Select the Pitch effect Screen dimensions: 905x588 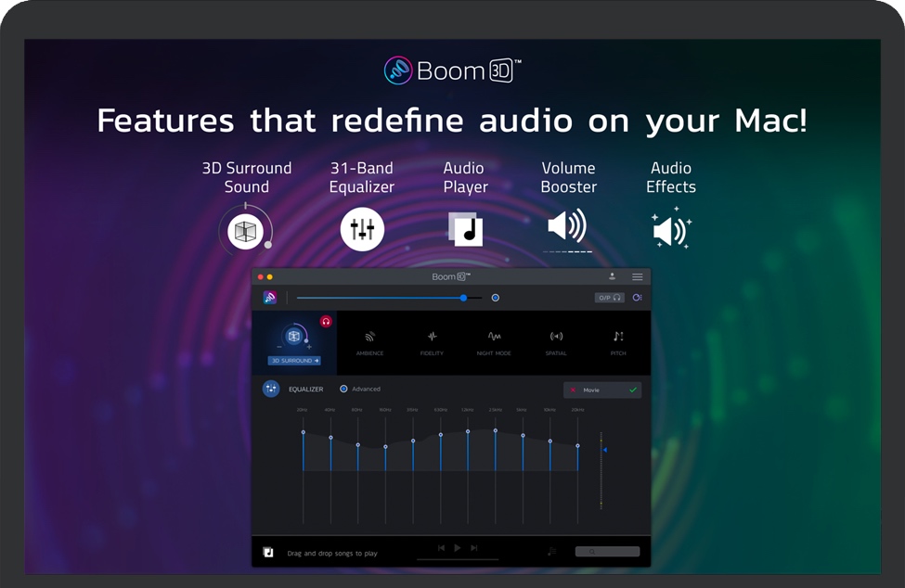click(618, 342)
